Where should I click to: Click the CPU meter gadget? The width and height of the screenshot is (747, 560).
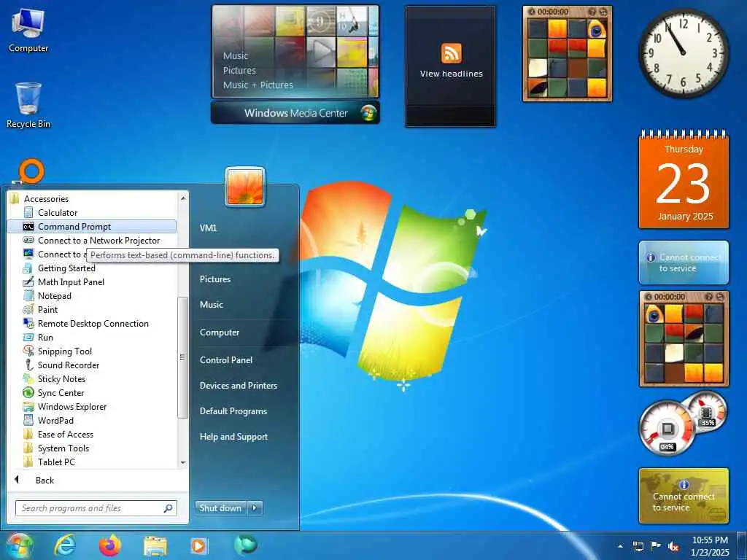click(x=683, y=423)
